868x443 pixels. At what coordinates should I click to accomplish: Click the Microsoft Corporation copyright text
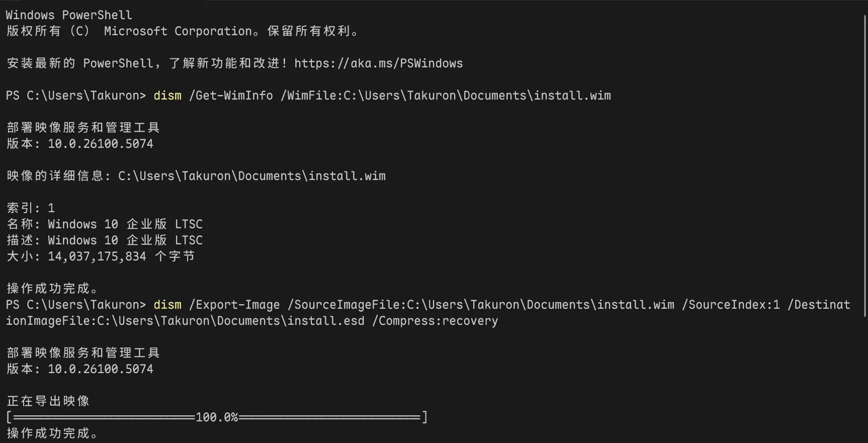(178, 31)
